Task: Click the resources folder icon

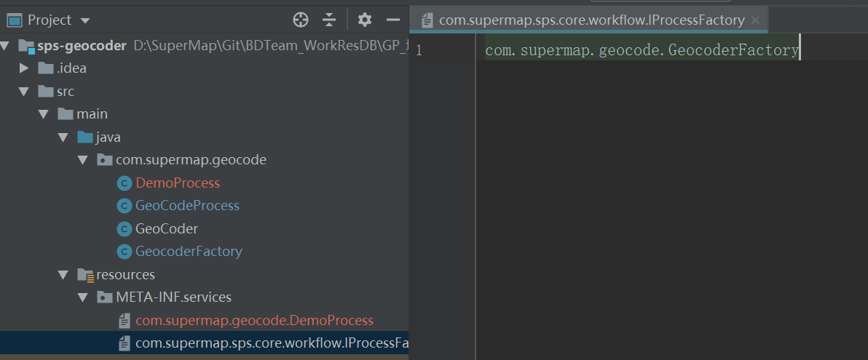Action: click(x=85, y=275)
